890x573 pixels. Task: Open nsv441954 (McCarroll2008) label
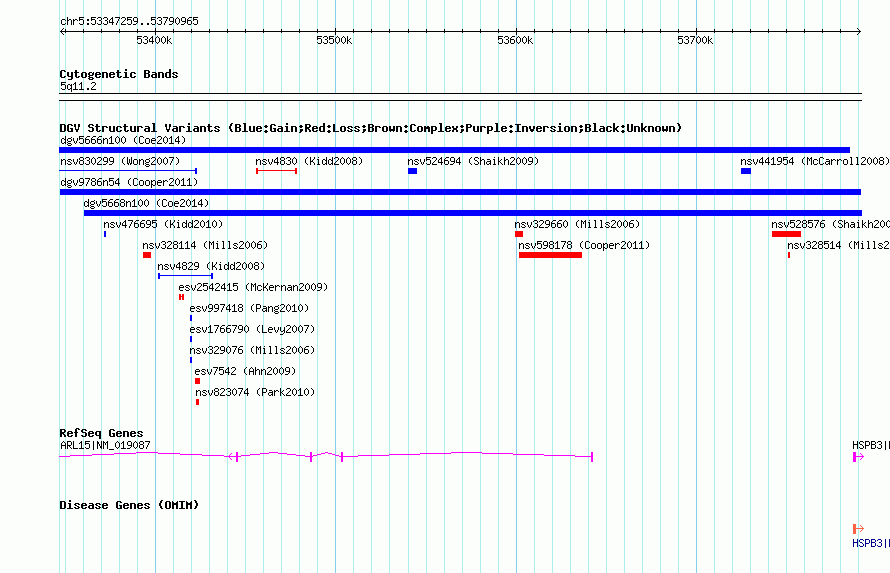click(815, 161)
